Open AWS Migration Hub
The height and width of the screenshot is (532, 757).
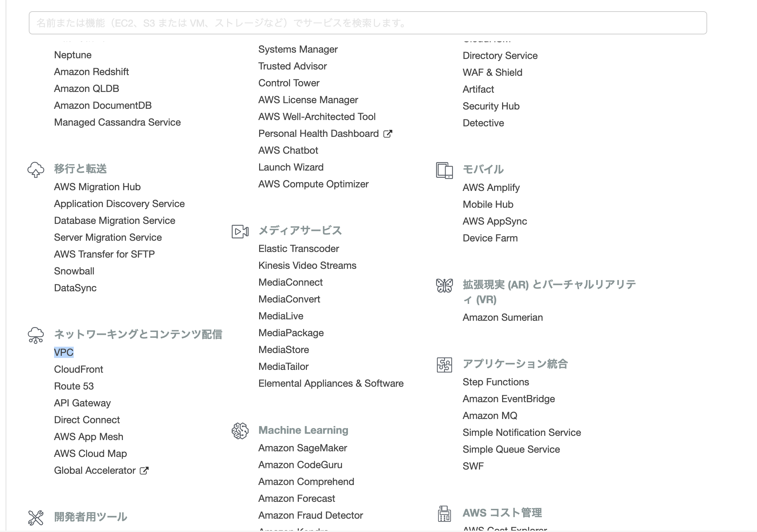[97, 187]
